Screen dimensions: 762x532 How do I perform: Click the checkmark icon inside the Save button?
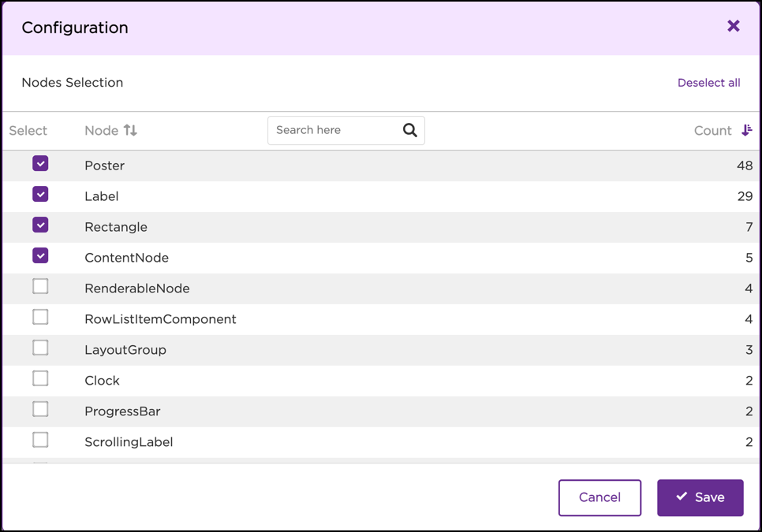(x=682, y=497)
